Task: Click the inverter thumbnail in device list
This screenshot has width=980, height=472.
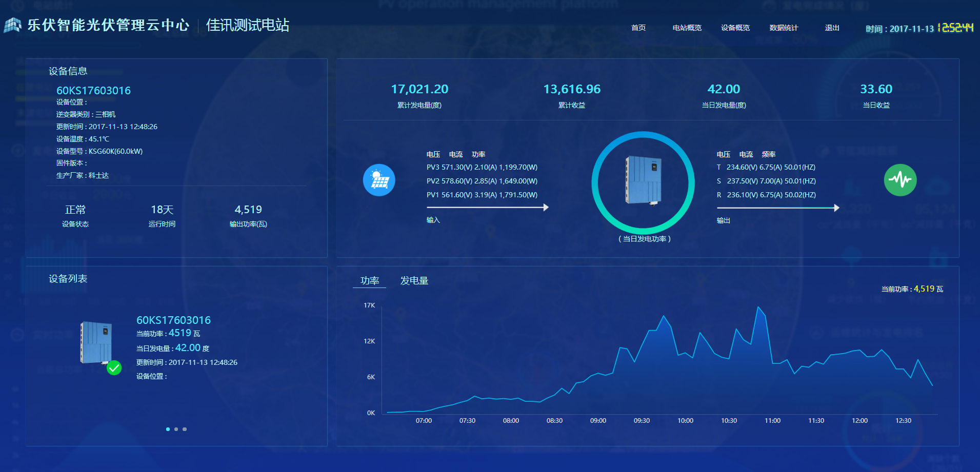Action: [x=96, y=342]
